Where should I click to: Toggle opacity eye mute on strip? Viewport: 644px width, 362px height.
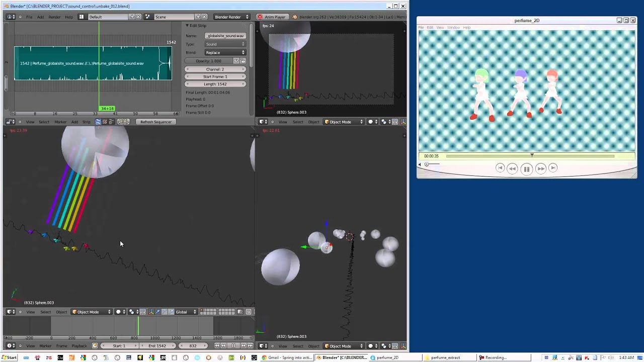[236, 61]
